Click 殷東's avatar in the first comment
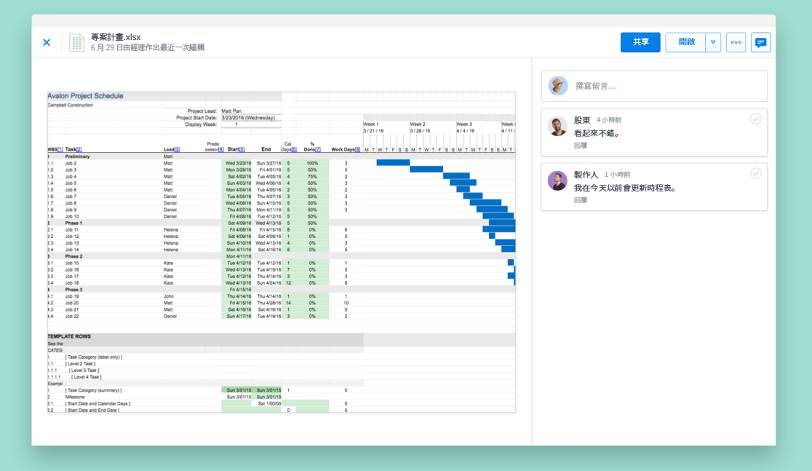 coord(558,127)
